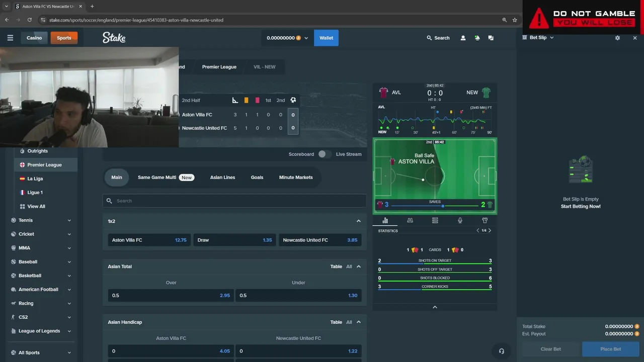Click the corner flag icon in scoreboard
644x362 pixels.
(235, 100)
